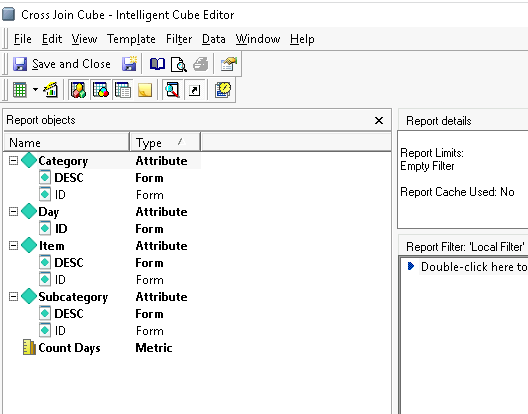This screenshot has width=528, height=414.
Task: Click the Save and Close text label
Action: (x=71, y=64)
